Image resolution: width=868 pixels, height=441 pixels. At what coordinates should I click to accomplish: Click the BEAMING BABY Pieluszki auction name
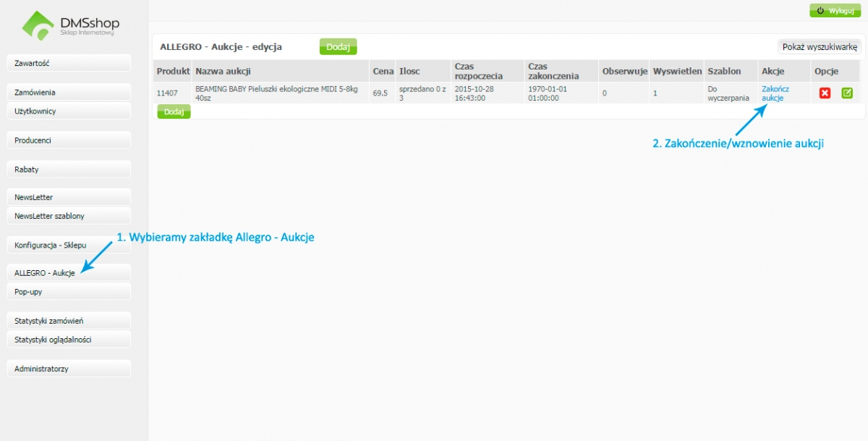tap(276, 93)
